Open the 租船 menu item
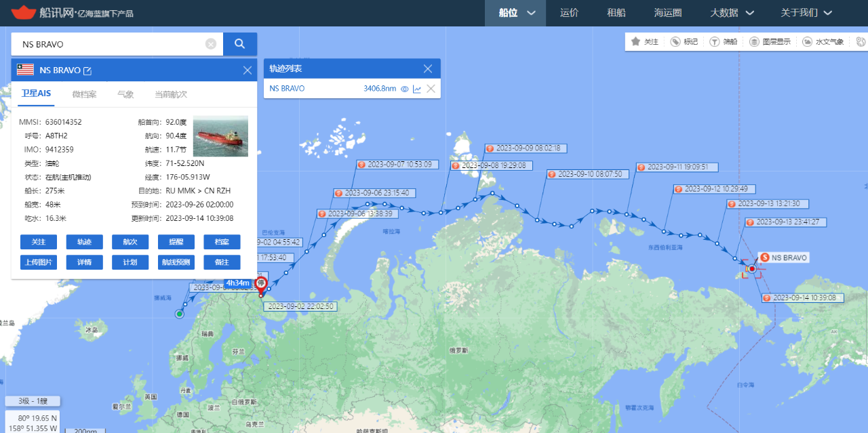868x433 pixels. [x=616, y=13]
